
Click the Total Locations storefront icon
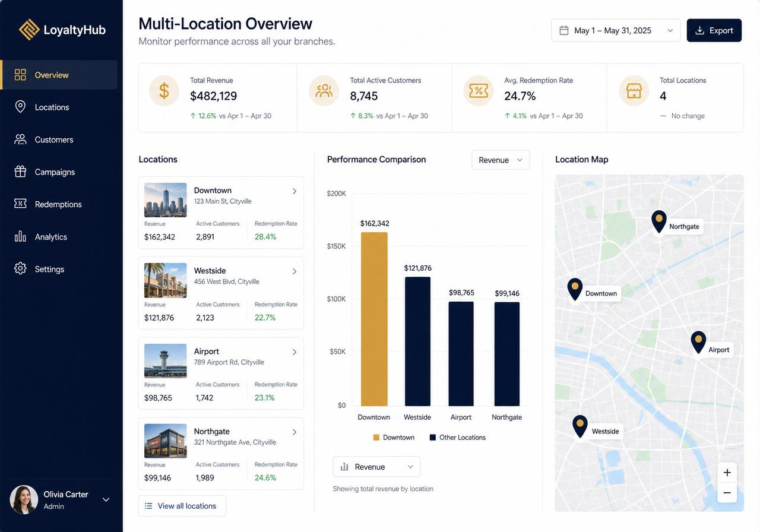click(634, 91)
